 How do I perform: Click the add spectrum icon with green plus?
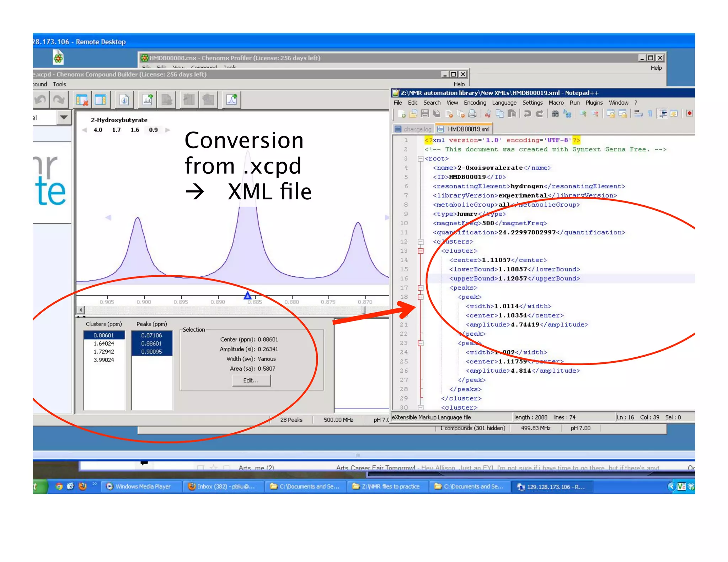click(x=147, y=100)
